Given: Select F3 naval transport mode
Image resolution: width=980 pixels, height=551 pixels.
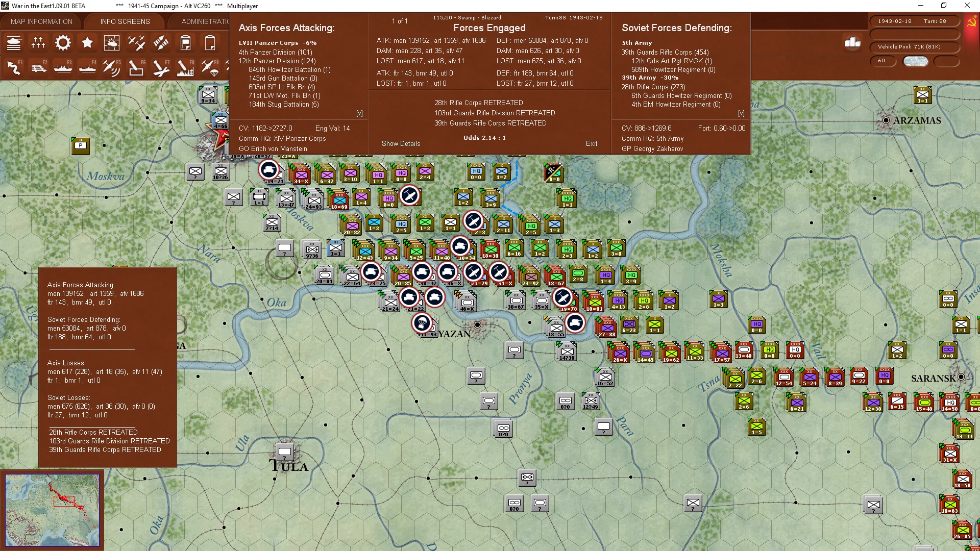Looking at the screenshot, I should click(x=63, y=67).
